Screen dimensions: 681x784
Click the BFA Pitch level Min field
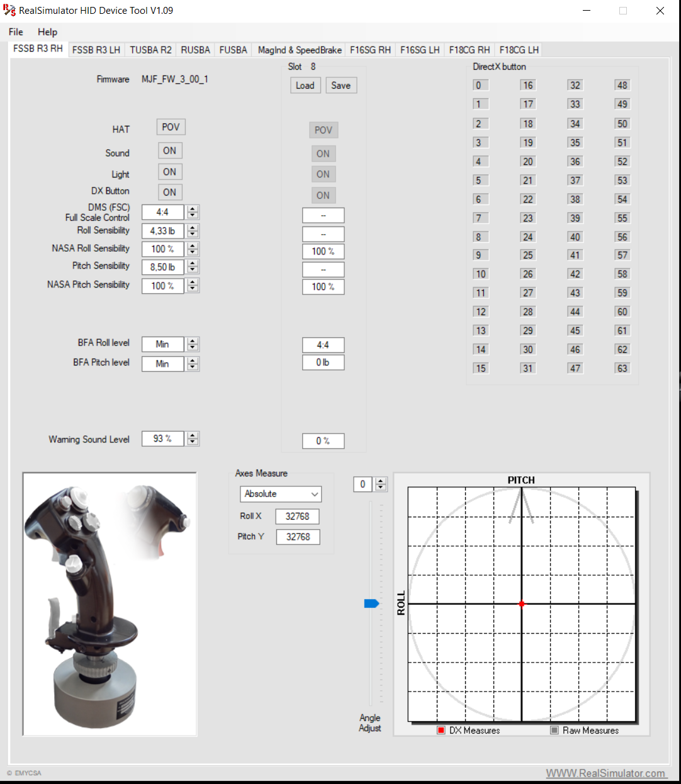point(163,364)
